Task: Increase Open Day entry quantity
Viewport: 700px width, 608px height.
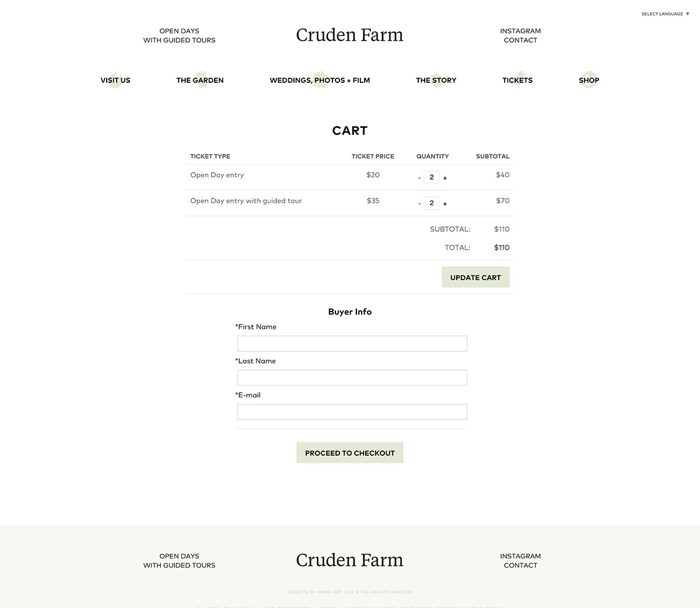Action: pyautogui.click(x=445, y=178)
